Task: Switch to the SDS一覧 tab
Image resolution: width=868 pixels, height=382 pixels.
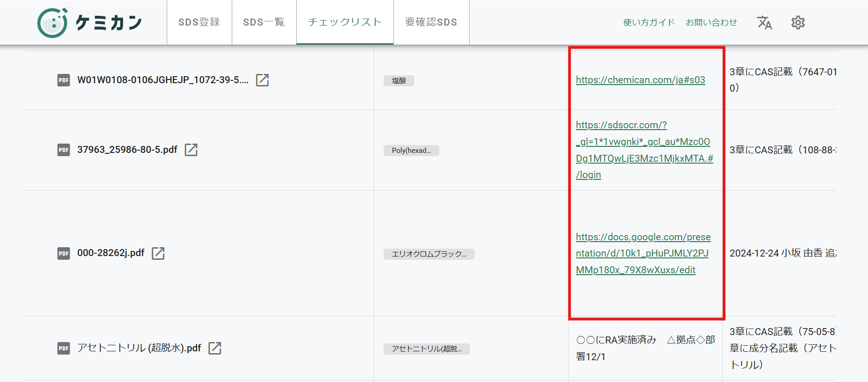Action: tap(264, 22)
